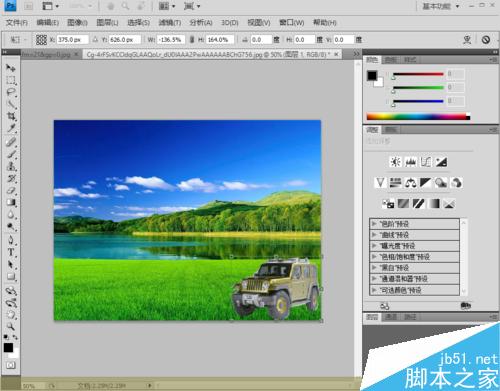This screenshot has width=500, height=391.
Task: Expand the 色阶 presets entry
Action: click(x=414, y=224)
